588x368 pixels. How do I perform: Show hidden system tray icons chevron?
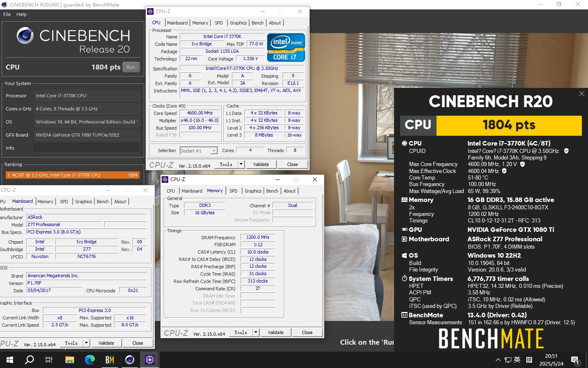point(498,360)
